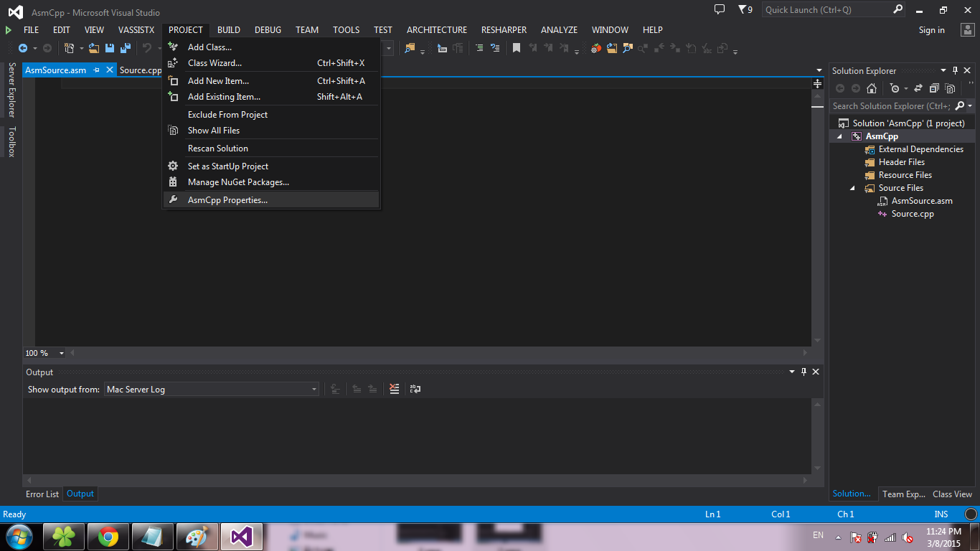Click the Navigate Backward toolbar icon
This screenshot has height=551, width=980.
(x=23, y=48)
